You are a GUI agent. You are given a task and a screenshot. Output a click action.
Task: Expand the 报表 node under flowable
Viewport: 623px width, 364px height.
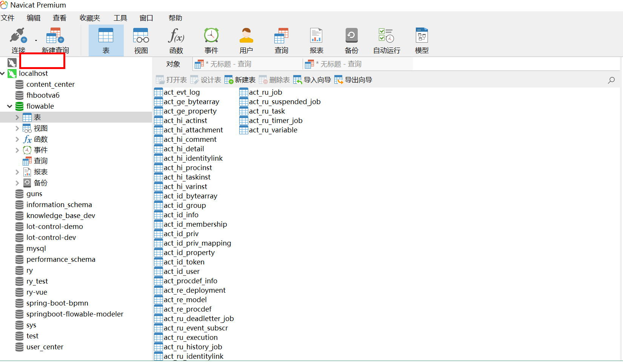(x=17, y=172)
